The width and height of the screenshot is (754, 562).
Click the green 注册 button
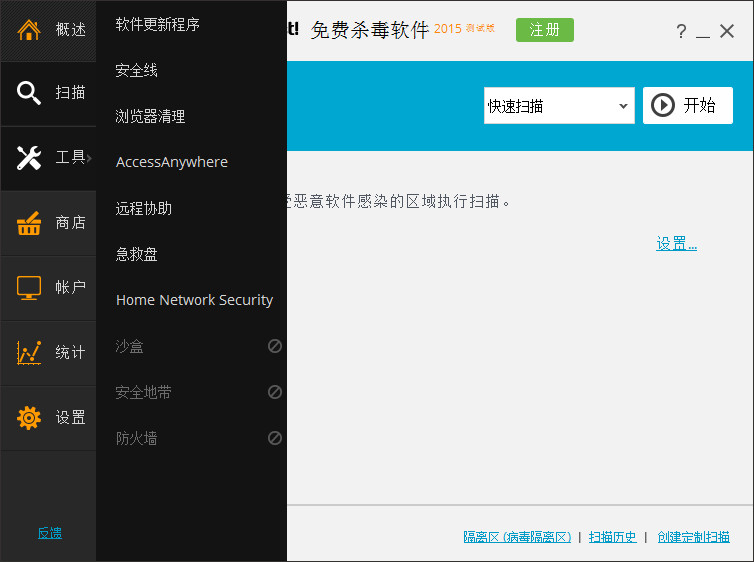pos(545,30)
